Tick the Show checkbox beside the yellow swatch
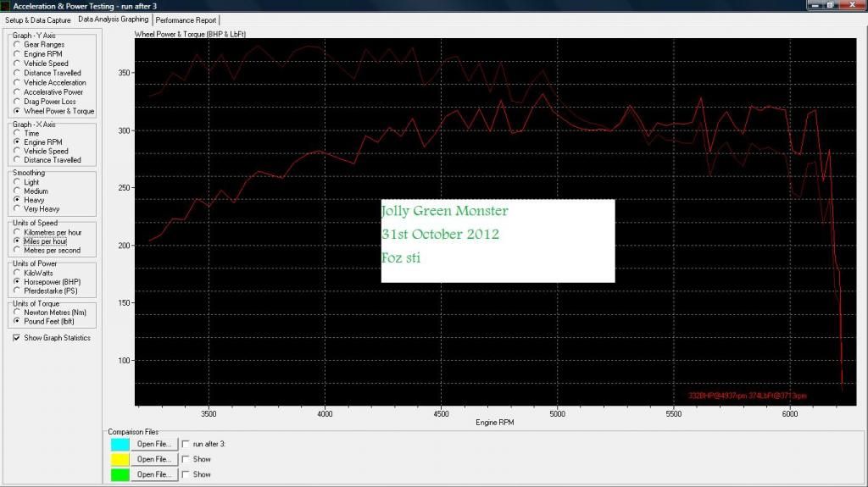 186,459
